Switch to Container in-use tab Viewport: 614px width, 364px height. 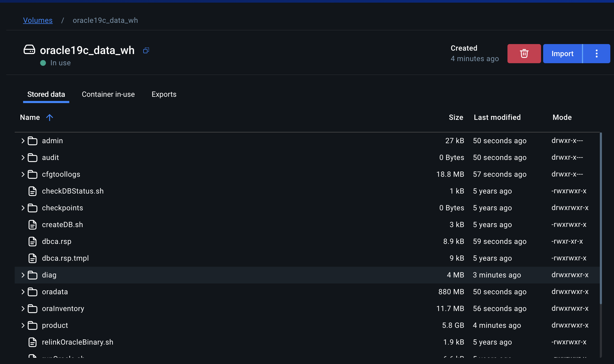pyautogui.click(x=108, y=94)
